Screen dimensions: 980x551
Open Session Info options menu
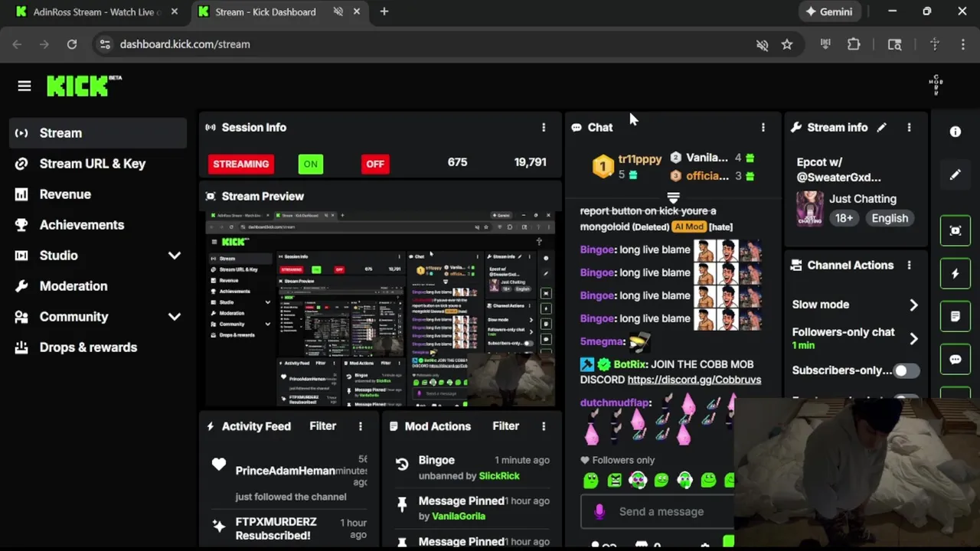[x=544, y=128]
